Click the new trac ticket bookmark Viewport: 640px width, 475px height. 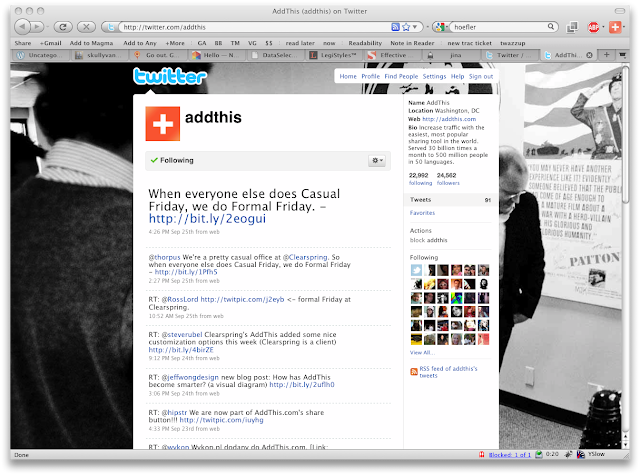[469, 43]
